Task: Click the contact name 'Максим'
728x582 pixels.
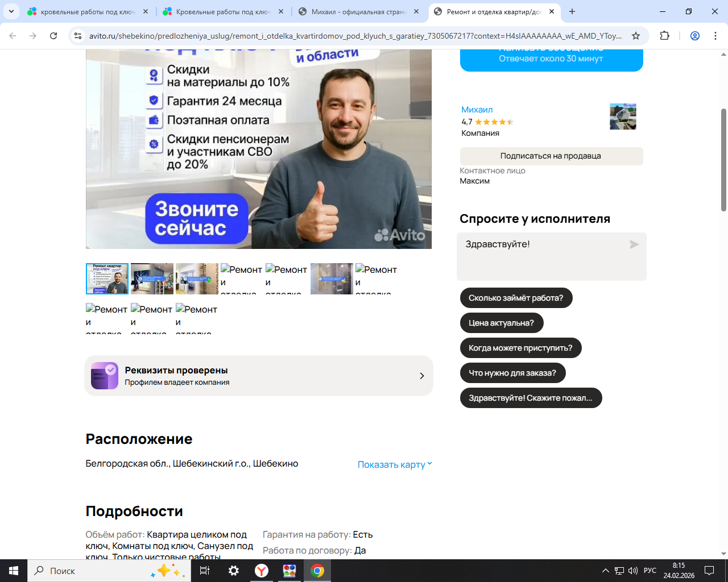Action: click(475, 181)
